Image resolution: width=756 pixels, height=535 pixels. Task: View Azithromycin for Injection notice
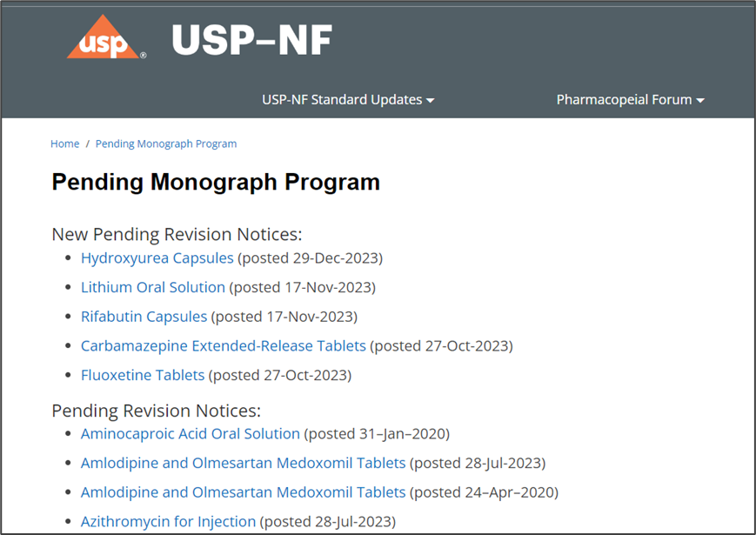[168, 522]
